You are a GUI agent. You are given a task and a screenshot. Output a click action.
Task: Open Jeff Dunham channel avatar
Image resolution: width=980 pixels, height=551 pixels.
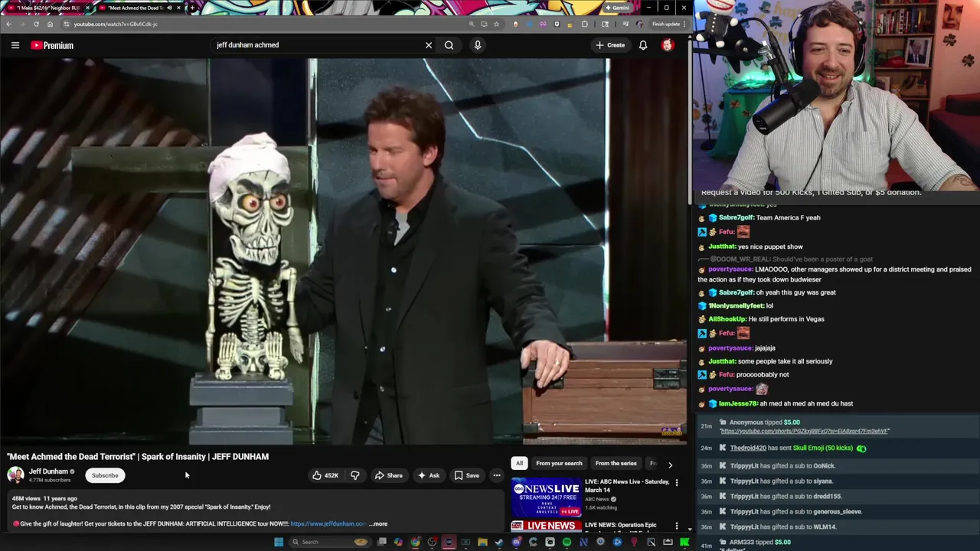(x=15, y=475)
